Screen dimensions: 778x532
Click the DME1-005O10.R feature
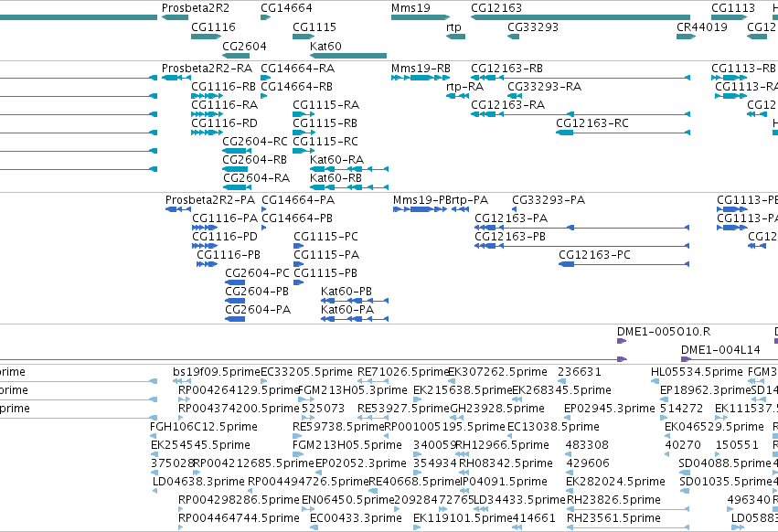pyautogui.click(x=664, y=332)
